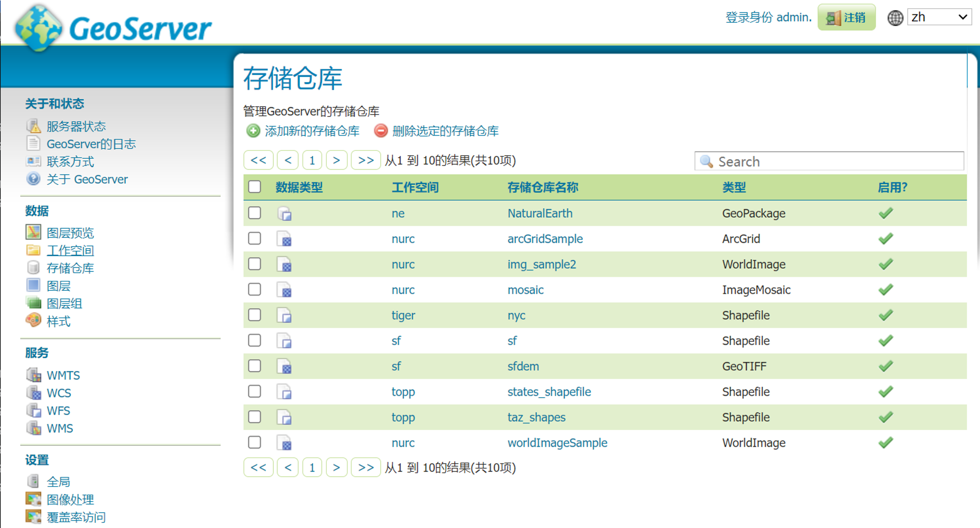Open the worldImageSample store link
980x528 pixels.
tap(557, 443)
